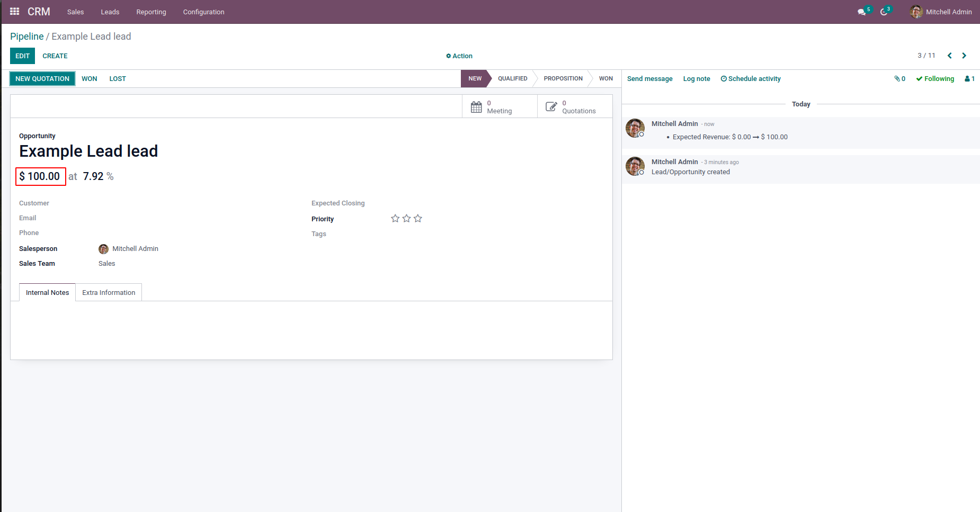The height and width of the screenshot is (512, 980).
Task: Open the apps grid menu icon
Action: pos(14,12)
